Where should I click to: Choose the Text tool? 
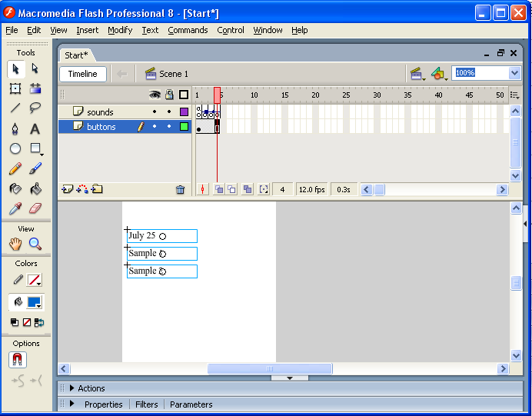(35, 128)
